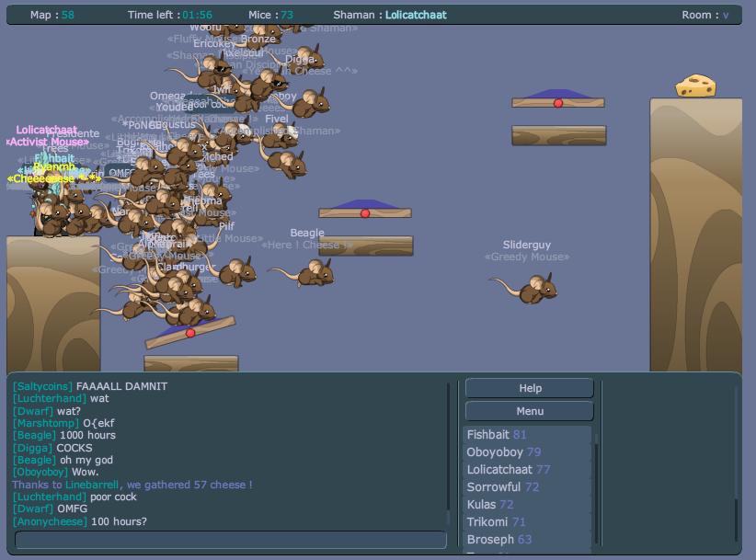This screenshot has height=560, width=756.
Task: Select Trikomi in the player list
Action: 487,522
